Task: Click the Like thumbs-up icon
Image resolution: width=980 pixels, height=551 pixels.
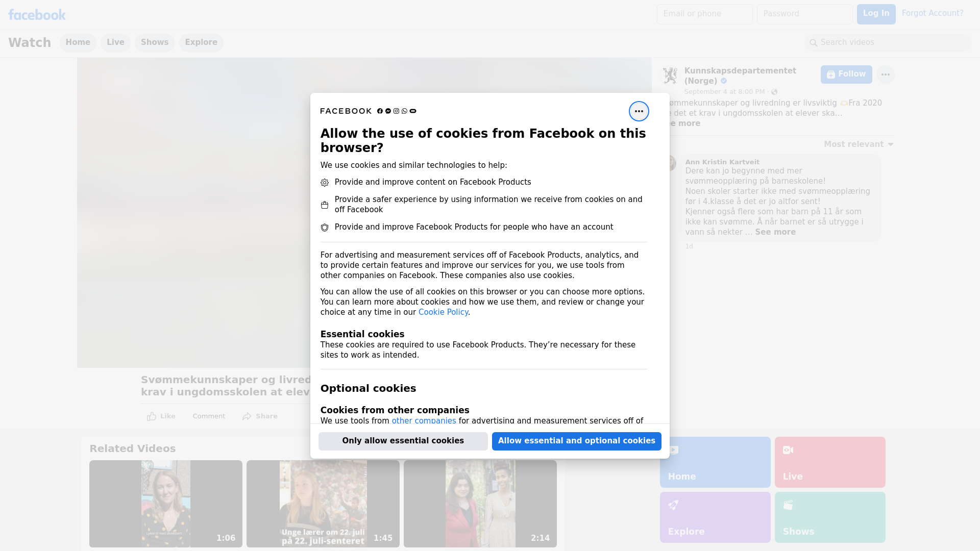Action: 152,416
